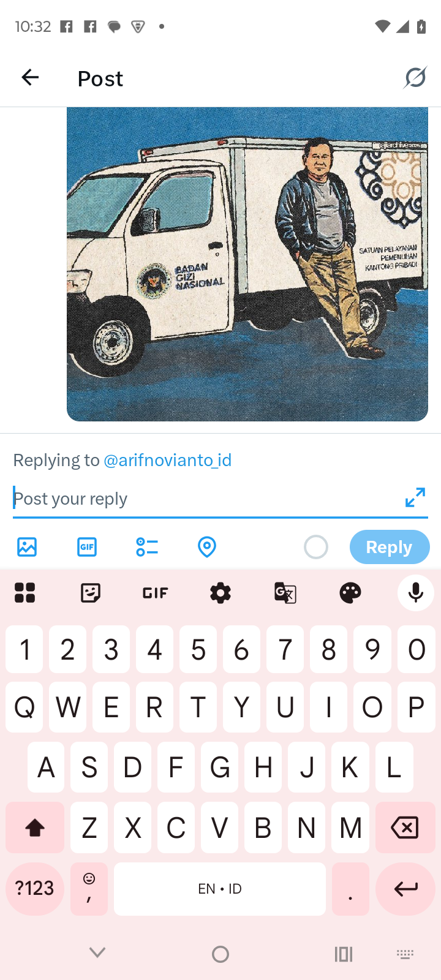
Task: Open keyboard settings gear
Action: click(221, 593)
